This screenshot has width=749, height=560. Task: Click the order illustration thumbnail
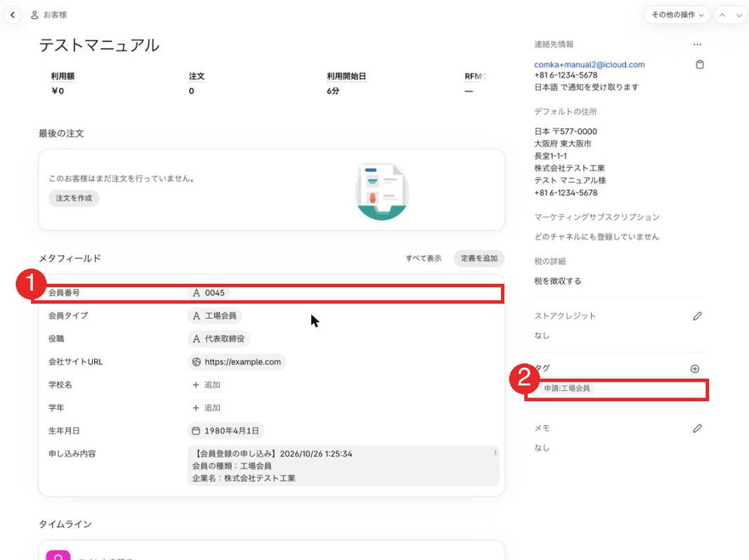pos(382,191)
